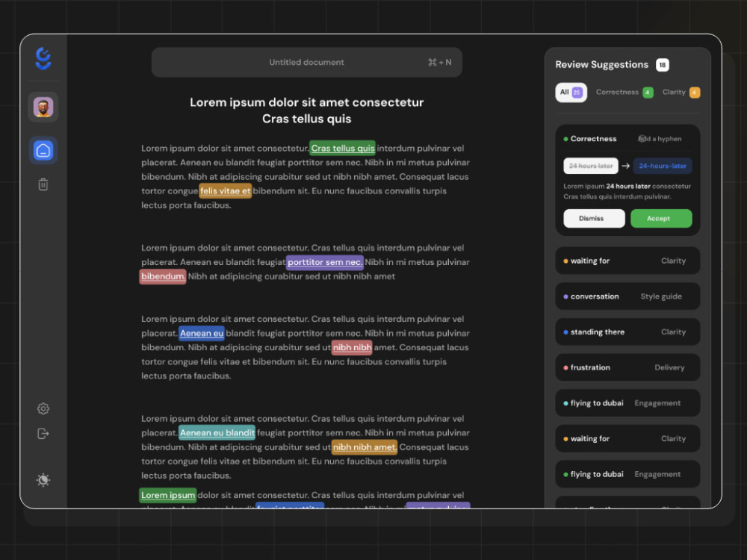Click the Dismiss button
The image size is (747, 560).
(x=594, y=219)
